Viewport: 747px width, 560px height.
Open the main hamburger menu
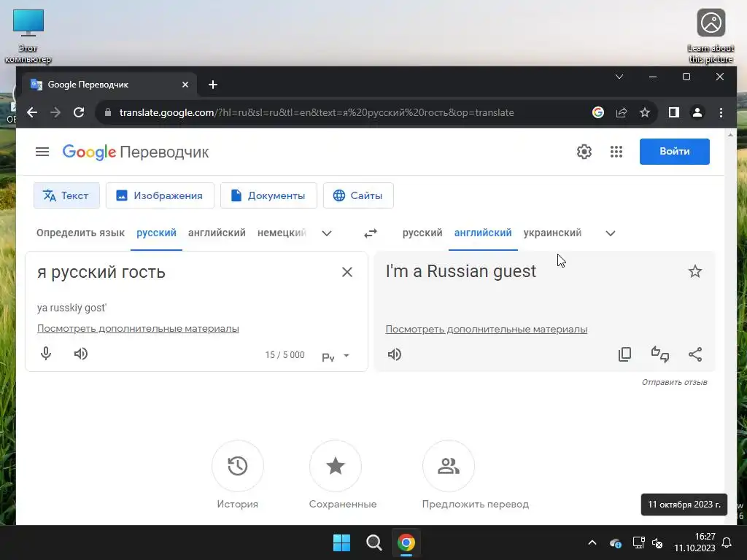tap(42, 152)
